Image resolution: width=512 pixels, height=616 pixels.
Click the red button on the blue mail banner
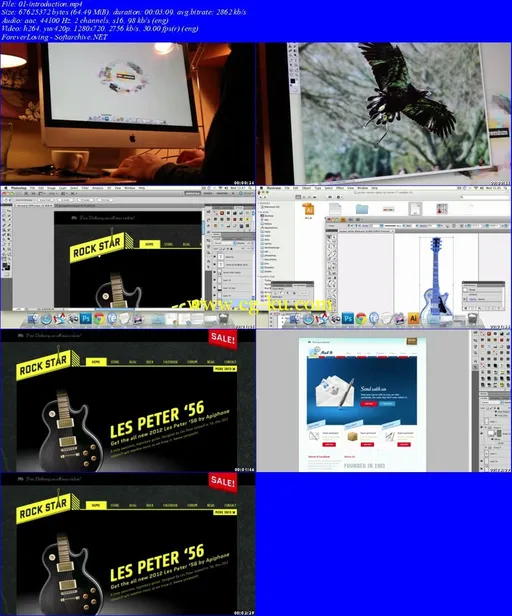[369, 404]
